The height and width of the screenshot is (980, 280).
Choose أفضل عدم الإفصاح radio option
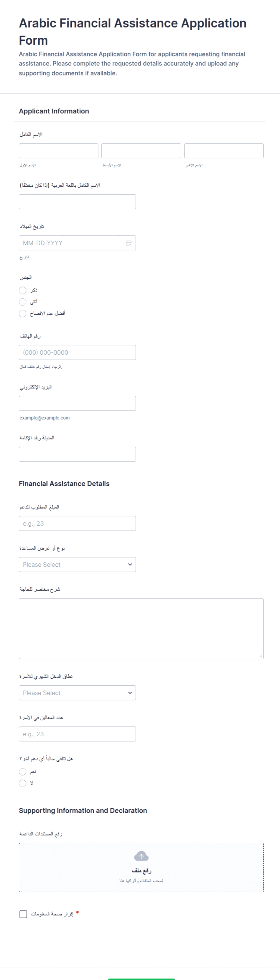[23, 313]
